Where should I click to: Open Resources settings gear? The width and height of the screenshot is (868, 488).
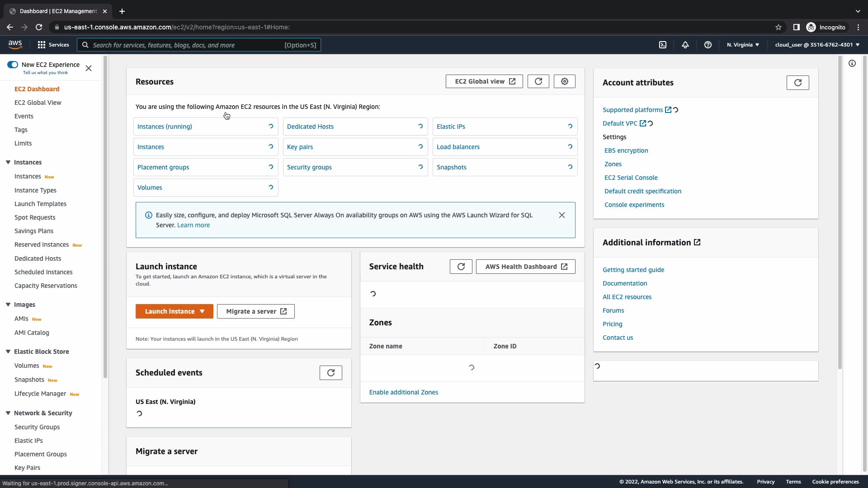click(564, 81)
